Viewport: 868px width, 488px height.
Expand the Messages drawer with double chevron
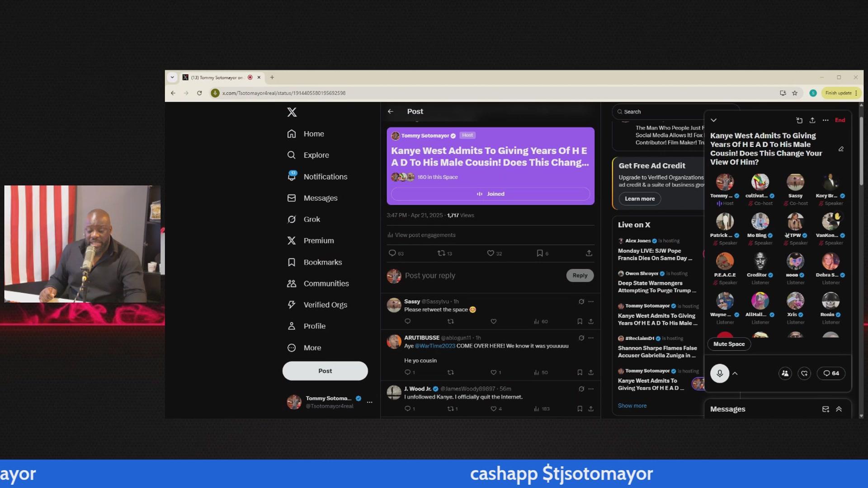pyautogui.click(x=839, y=409)
